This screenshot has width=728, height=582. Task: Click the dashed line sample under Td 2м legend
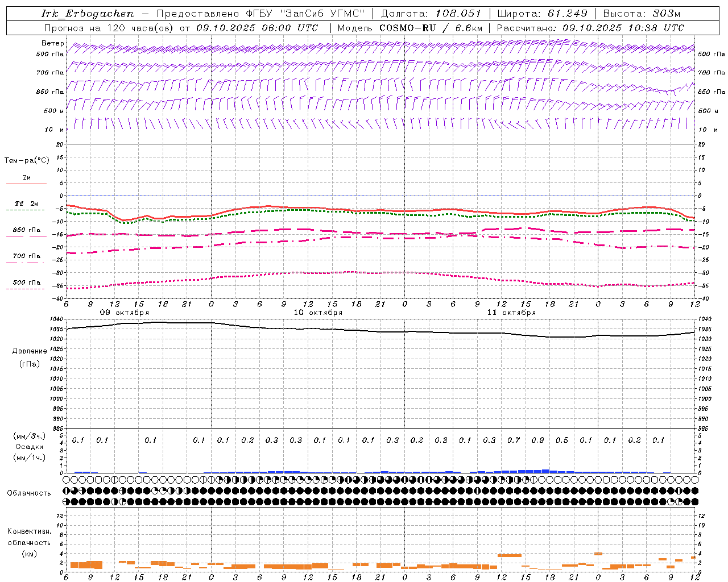25,210
